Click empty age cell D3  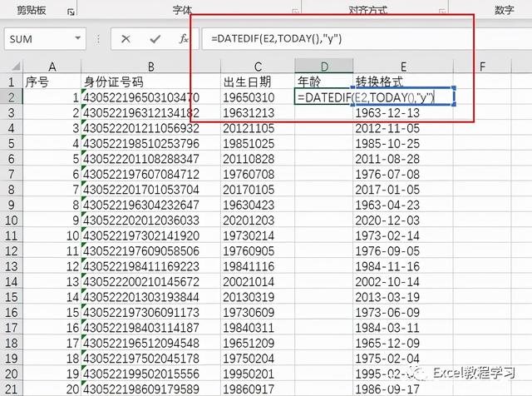pos(324,113)
